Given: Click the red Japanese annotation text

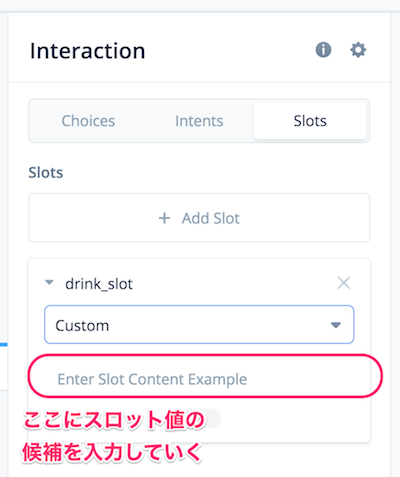Looking at the screenshot, I should point(113,436).
